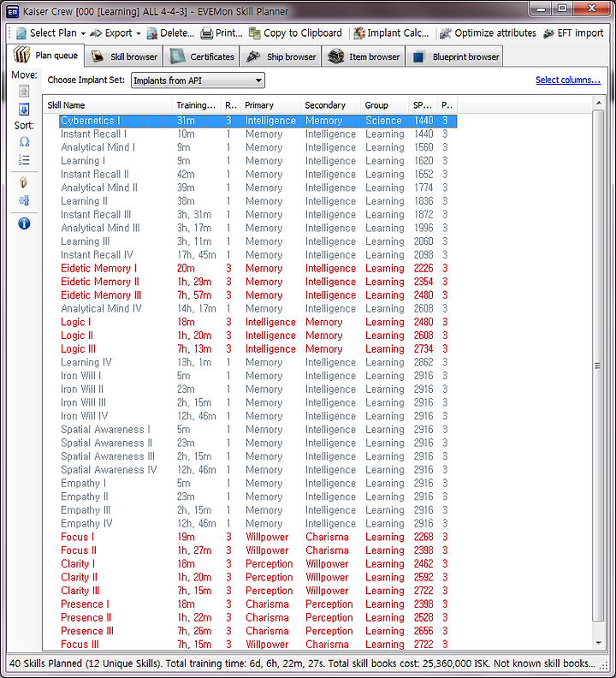Open the Item browser tab
Screen dimensions: 616x678
tap(364, 56)
